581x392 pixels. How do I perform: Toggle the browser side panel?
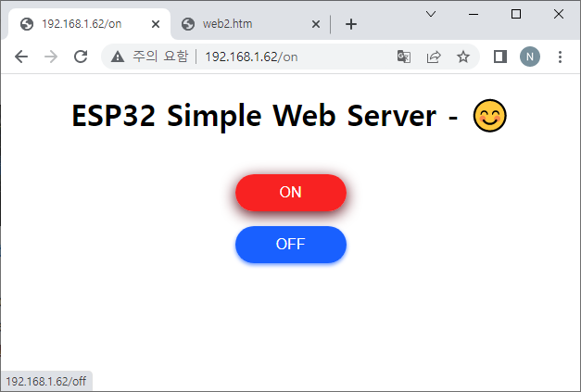[x=500, y=57]
